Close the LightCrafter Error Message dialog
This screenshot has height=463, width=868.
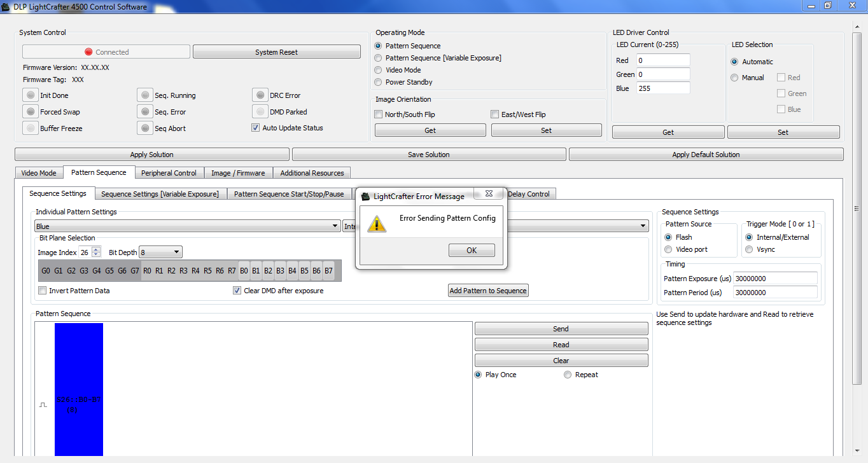(489, 193)
